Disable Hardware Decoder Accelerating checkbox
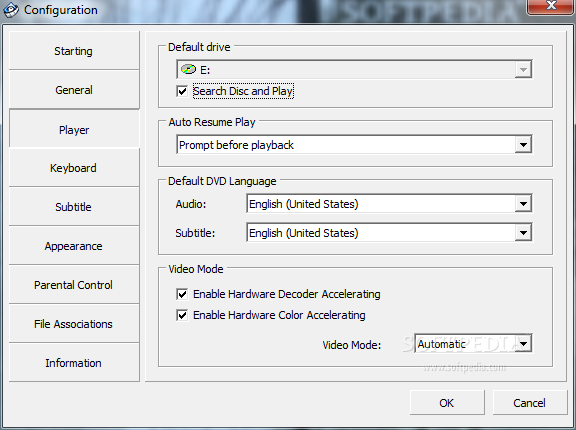 182,294
